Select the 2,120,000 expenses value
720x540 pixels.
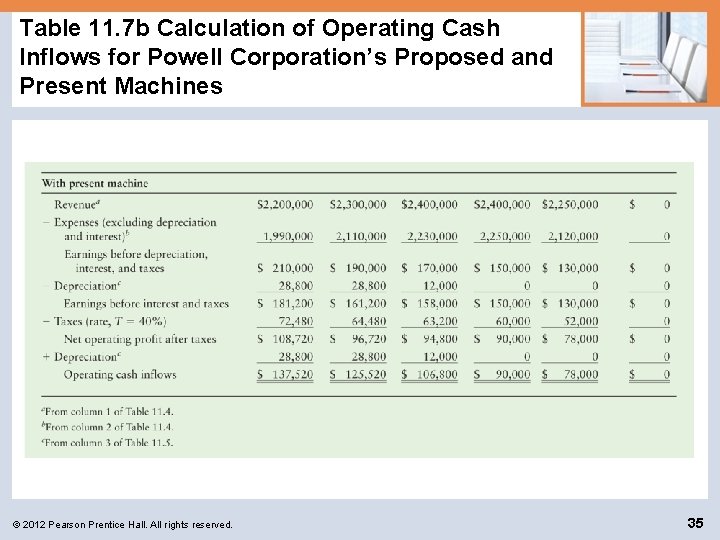pyautogui.click(x=573, y=236)
